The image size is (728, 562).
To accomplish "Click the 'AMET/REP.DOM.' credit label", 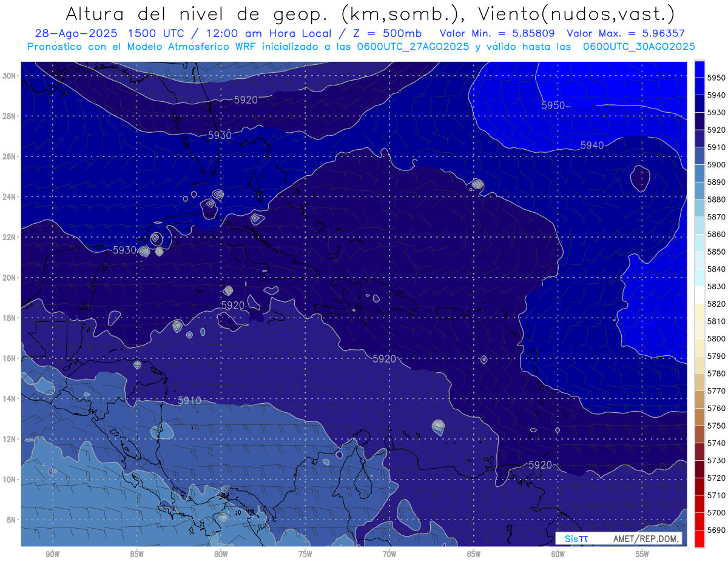I will tap(647, 538).
